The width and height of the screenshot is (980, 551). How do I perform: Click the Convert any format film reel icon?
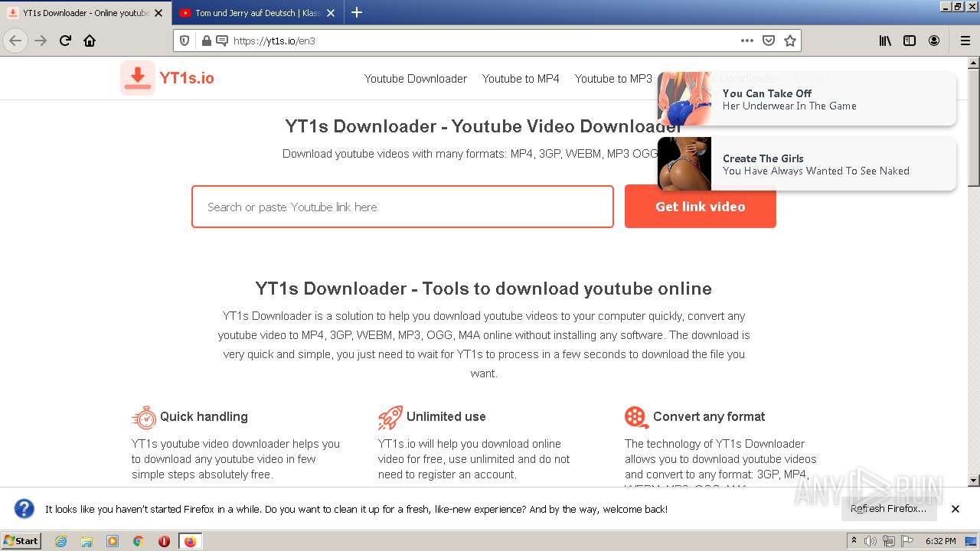[x=637, y=417]
